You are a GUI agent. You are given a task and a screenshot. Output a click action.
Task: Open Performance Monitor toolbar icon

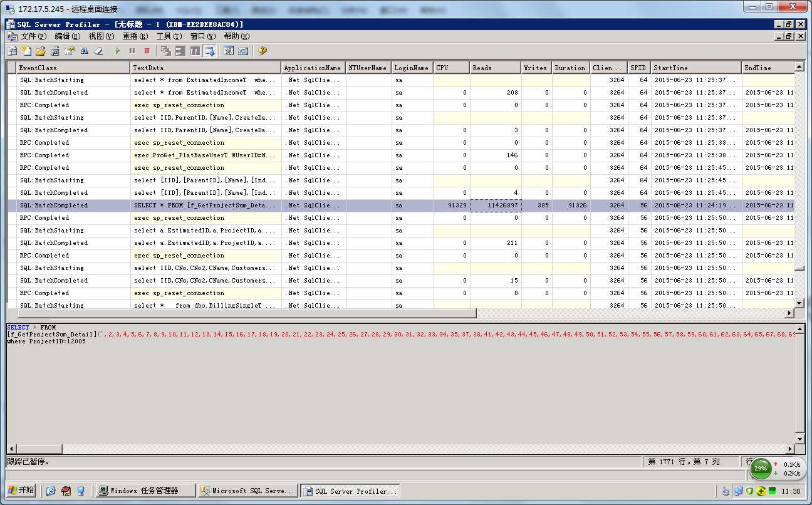[x=243, y=51]
